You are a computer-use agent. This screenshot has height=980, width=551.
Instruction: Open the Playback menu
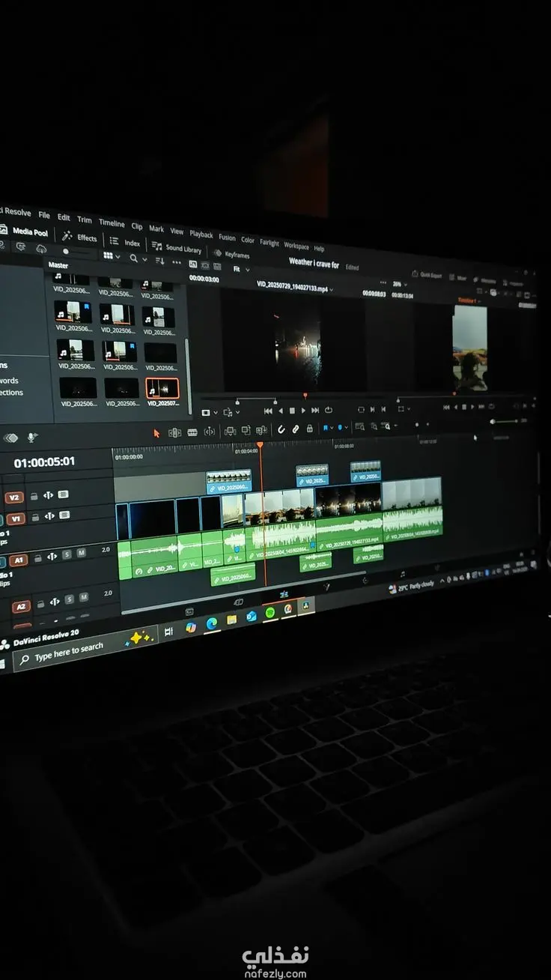(201, 234)
